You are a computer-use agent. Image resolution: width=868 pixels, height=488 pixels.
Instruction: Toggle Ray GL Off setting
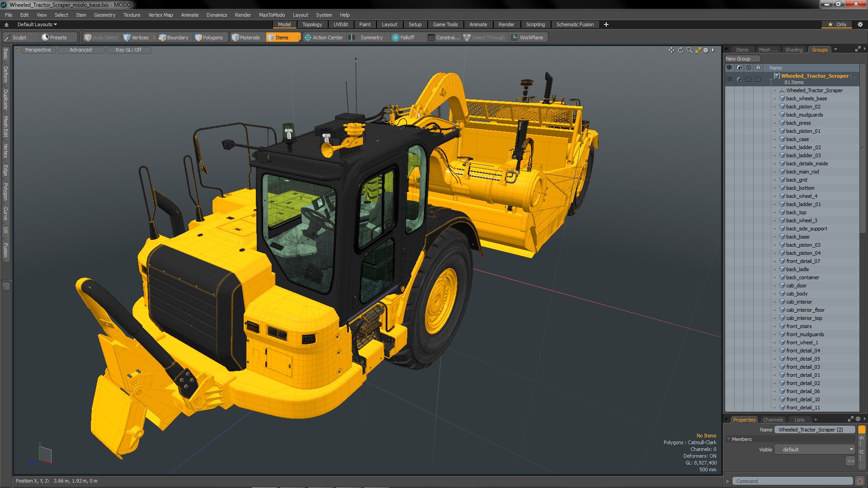(x=128, y=50)
